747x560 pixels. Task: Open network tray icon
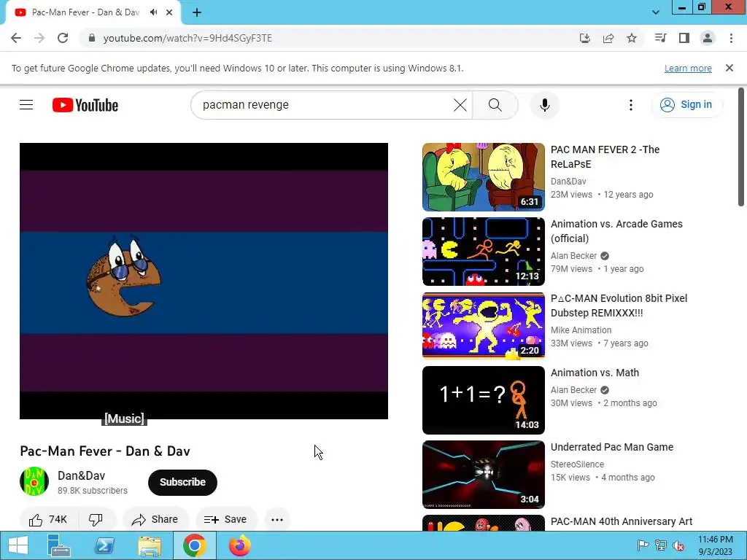(x=660, y=545)
